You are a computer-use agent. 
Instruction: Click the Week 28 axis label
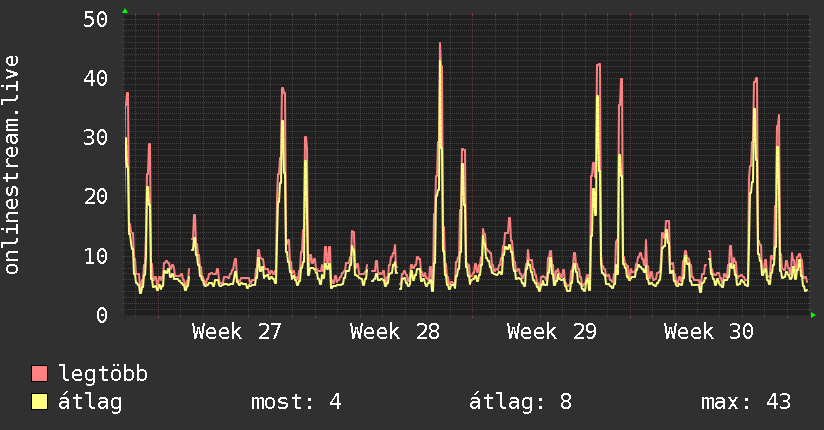394,332
